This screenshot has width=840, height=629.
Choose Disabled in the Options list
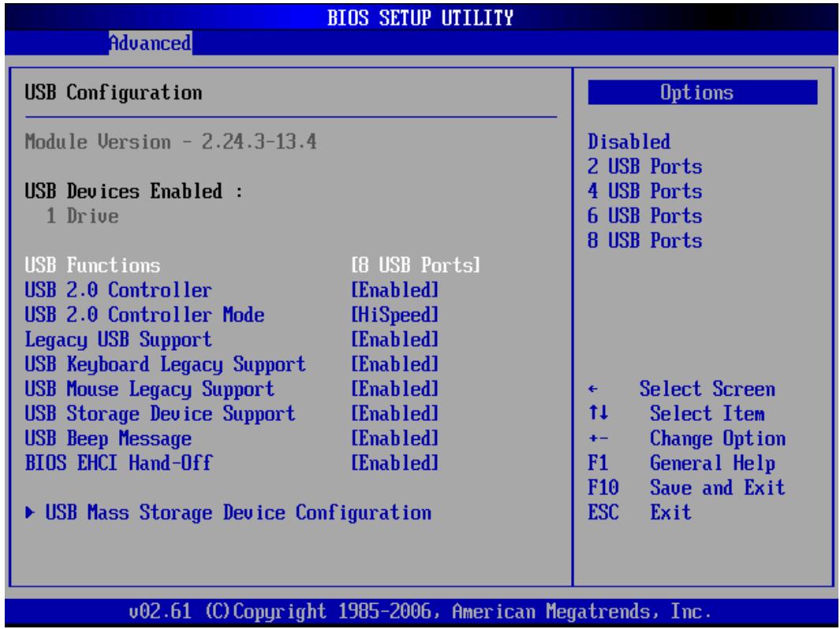click(x=629, y=142)
